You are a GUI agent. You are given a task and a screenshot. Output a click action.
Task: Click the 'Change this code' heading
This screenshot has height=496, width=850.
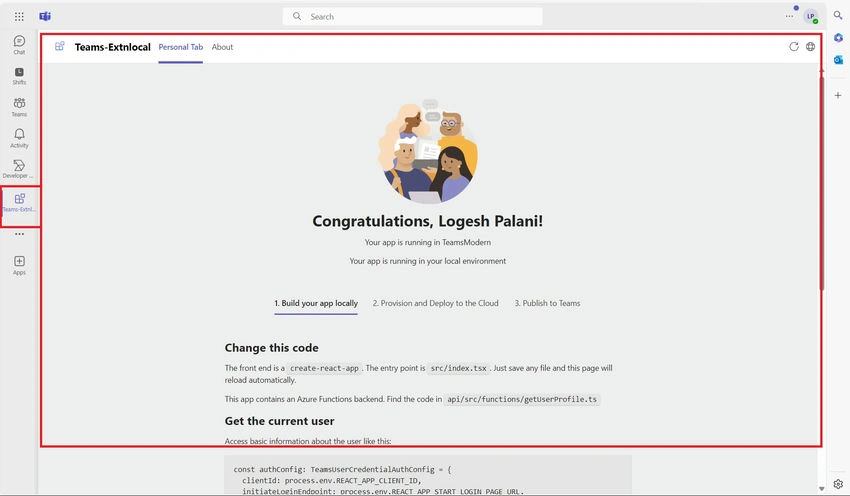click(272, 348)
